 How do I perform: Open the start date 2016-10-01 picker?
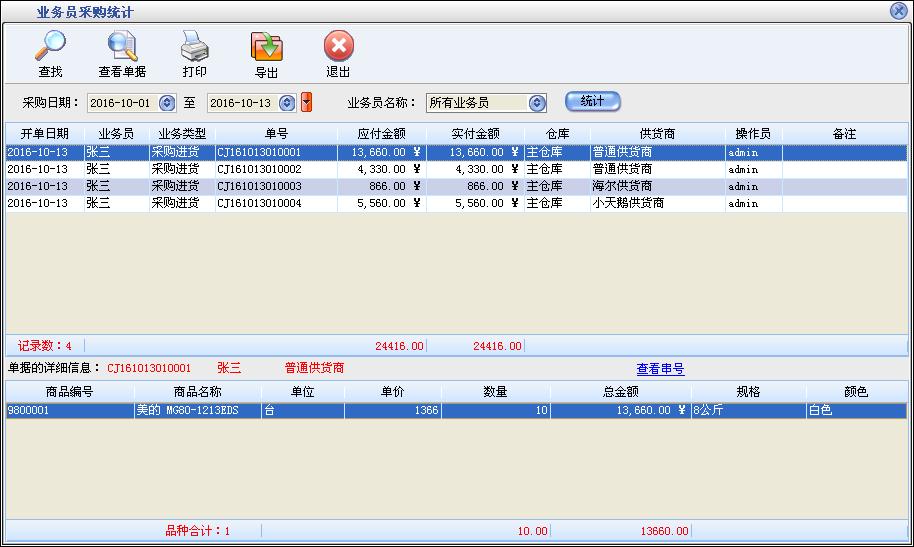click(167, 103)
